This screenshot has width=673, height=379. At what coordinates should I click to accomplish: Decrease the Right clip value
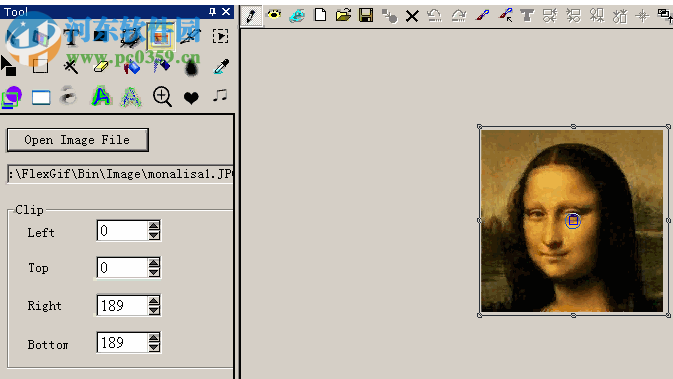coord(154,310)
